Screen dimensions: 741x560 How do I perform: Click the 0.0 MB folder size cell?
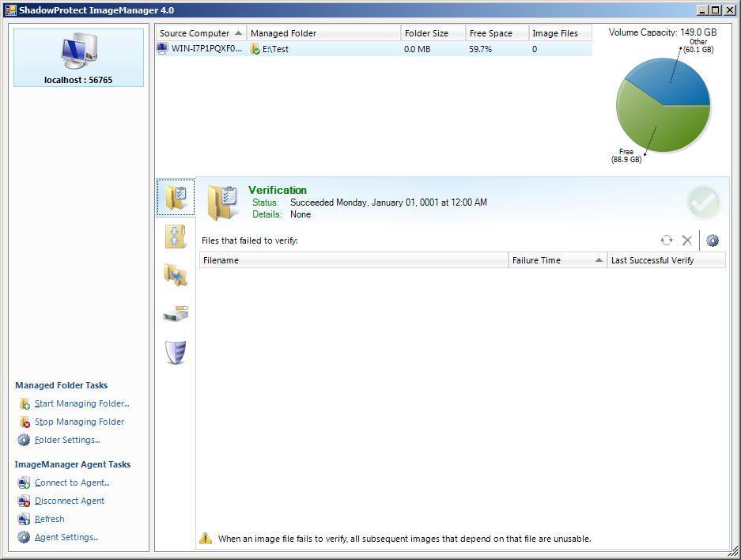[x=418, y=49]
